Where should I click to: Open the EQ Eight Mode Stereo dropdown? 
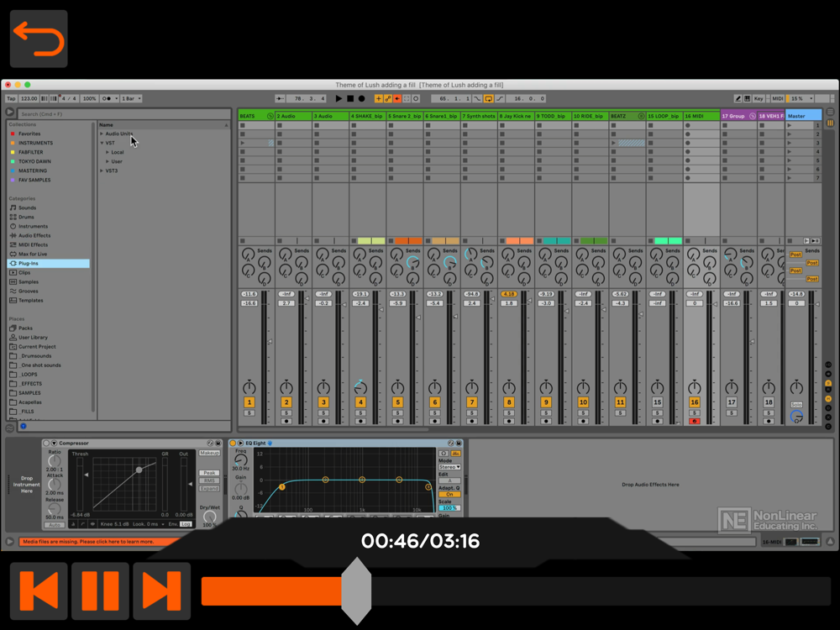449,468
